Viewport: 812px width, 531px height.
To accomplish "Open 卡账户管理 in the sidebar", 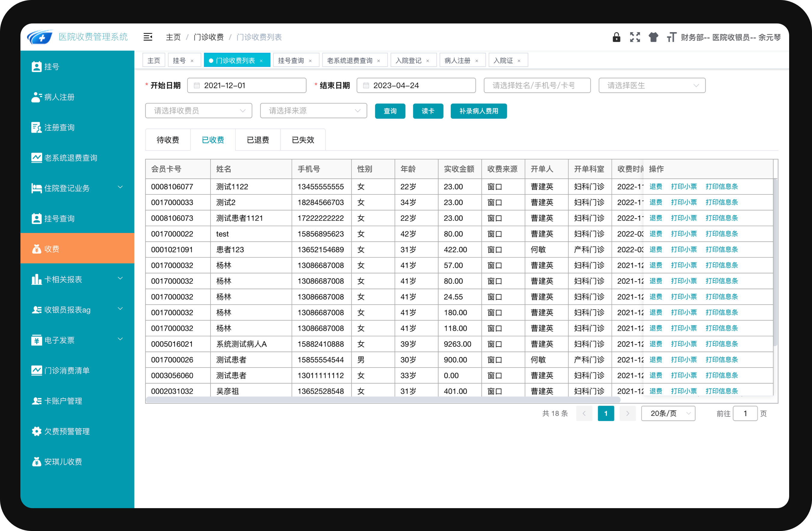I will (x=78, y=401).
